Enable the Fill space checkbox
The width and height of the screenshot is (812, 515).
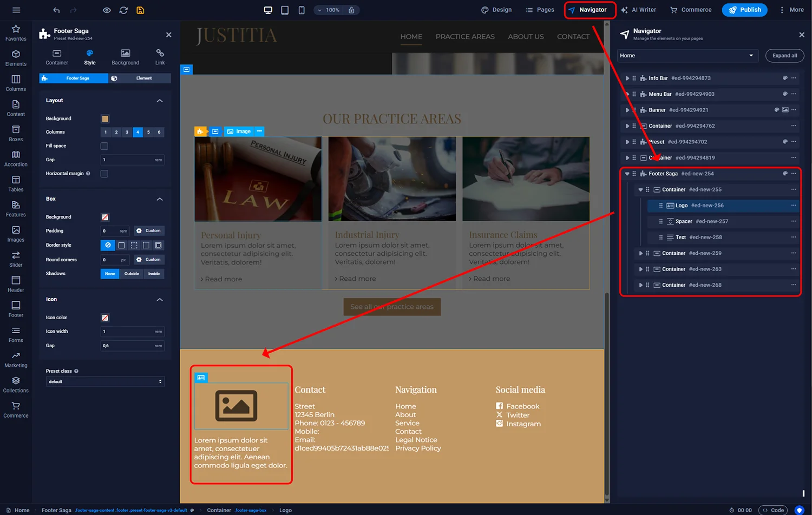(x=104, y=146)
